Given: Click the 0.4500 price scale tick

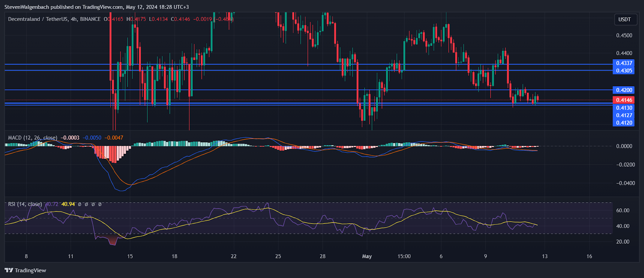Looking at the screenshot, I should (x=624, y=35).
